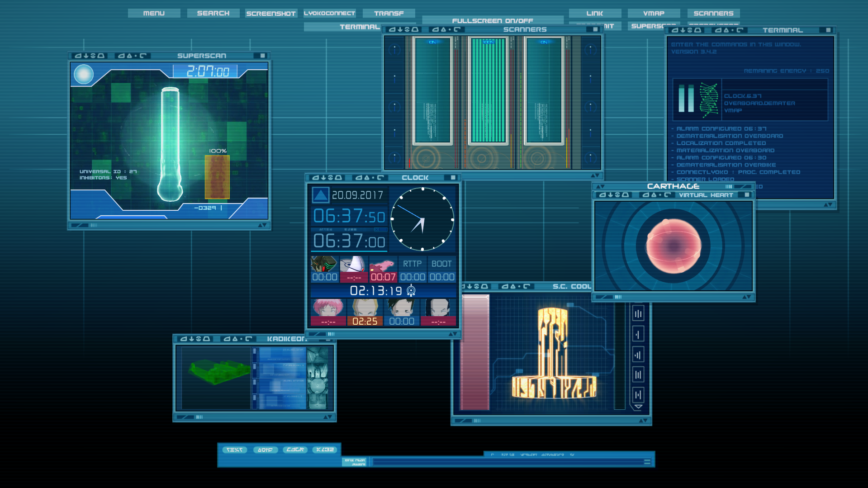Click the TERMINAL button under the top menu

click(x=344, y=27)
